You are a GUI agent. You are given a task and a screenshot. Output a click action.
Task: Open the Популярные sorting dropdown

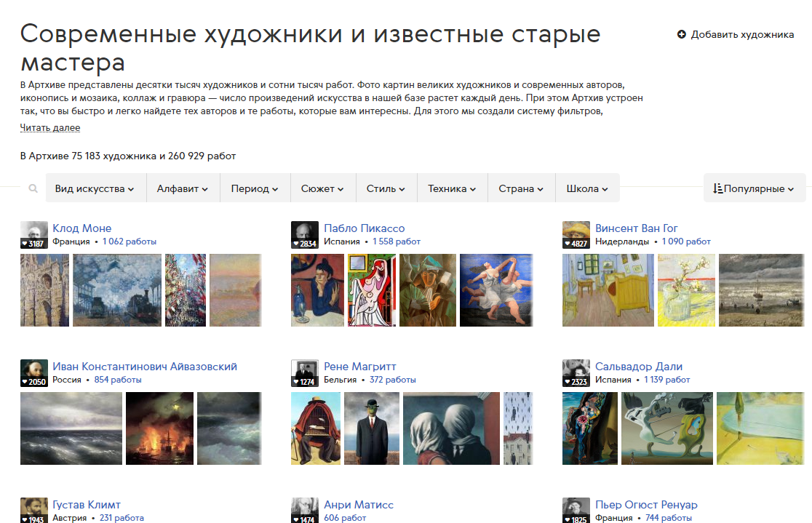[754, 188]
